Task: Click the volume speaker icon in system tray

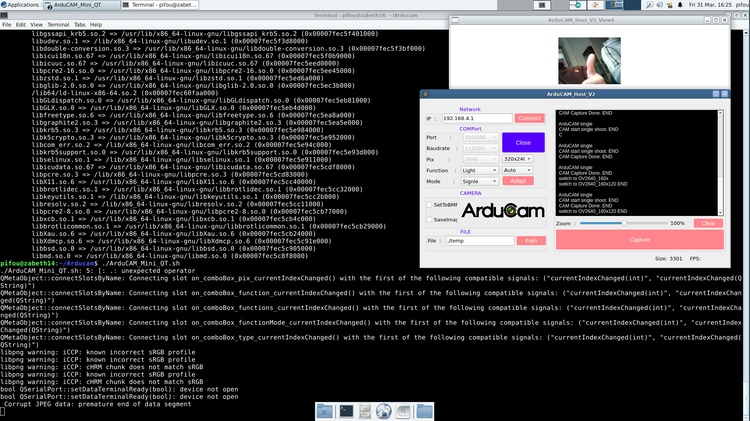Action: pos(660,5)
